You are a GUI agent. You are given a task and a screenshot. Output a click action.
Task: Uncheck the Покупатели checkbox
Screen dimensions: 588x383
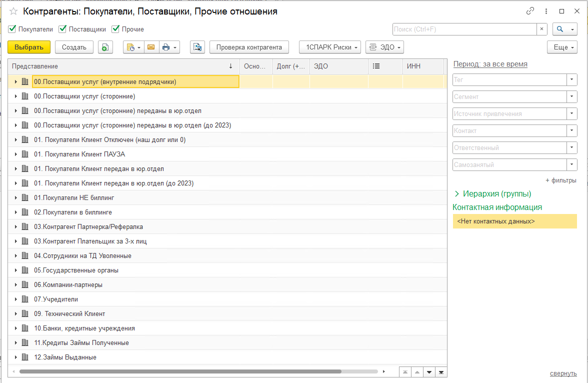(x=12, y=29)
